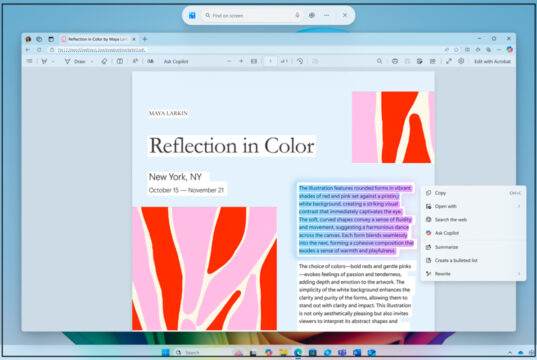
Task: Open the browser settings and more menu
Action: tap(499, 50)
